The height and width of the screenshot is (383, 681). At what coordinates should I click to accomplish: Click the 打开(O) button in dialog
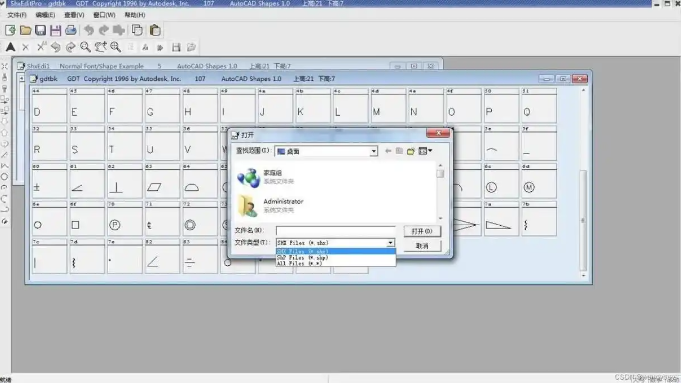pos(422,231)
